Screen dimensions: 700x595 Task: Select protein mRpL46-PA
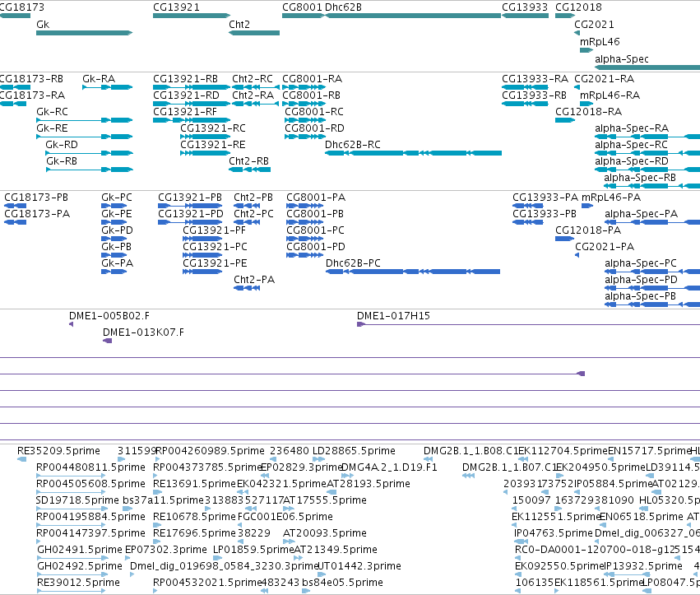[x=611, y=197]
